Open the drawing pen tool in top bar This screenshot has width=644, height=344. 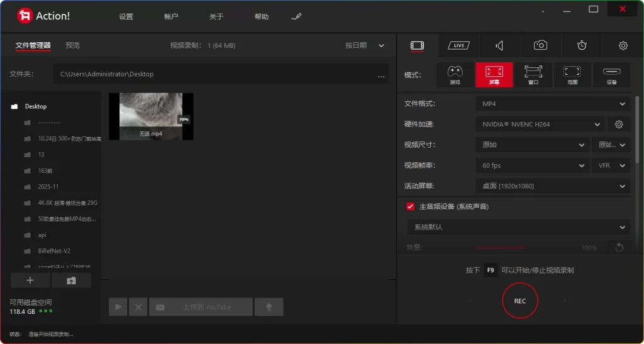click(296, 17)
